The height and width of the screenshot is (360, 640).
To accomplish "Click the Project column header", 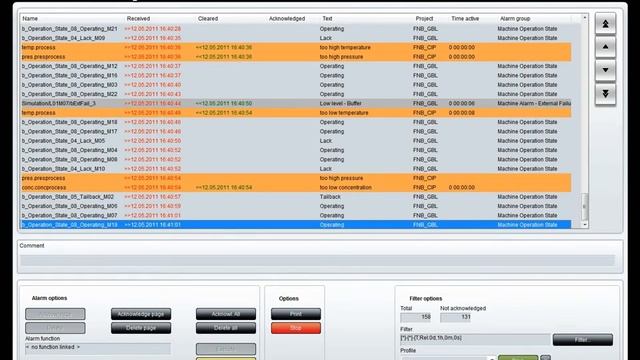I will (x=424, y=18).
